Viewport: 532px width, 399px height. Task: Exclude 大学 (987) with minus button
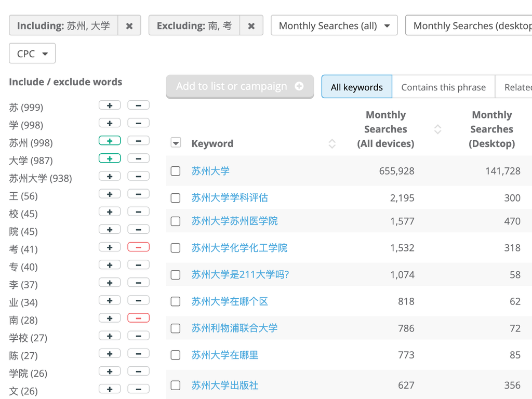tap(138, 158)
